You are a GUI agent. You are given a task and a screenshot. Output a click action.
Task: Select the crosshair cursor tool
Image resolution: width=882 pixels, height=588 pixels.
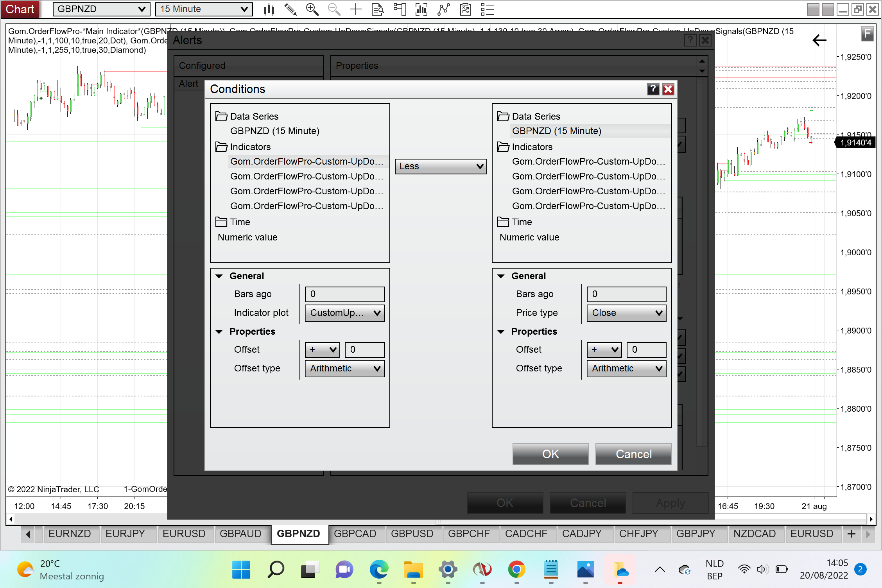356,9
